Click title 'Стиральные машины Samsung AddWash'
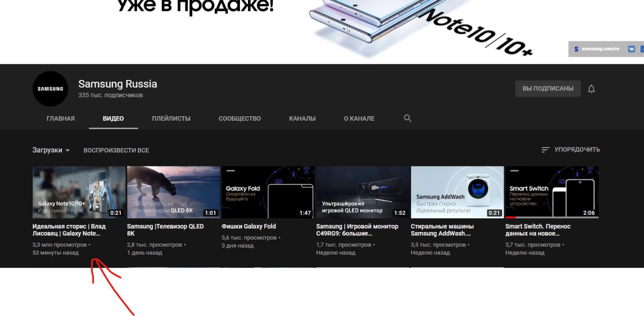The width and height of the screenshot is (644, 316). click(x=442, y=230)
